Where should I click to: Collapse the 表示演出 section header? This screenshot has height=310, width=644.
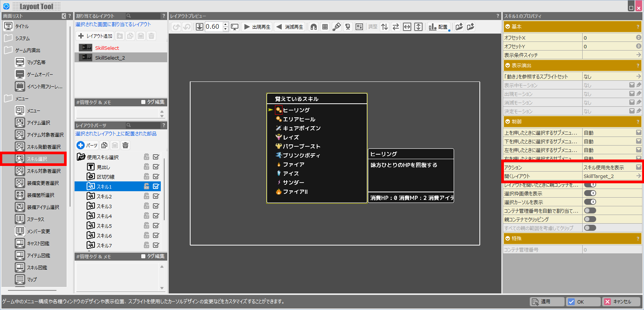click(x=508, y=66)
